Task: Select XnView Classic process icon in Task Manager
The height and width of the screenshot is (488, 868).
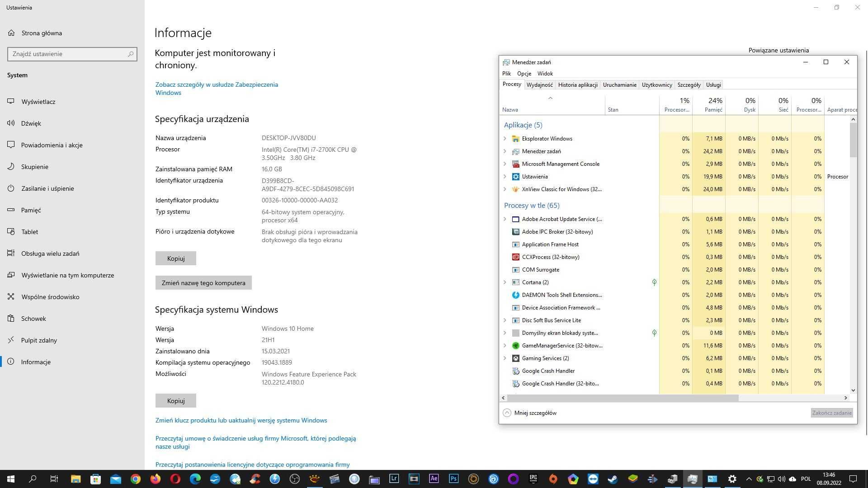Action: (515, 189)
